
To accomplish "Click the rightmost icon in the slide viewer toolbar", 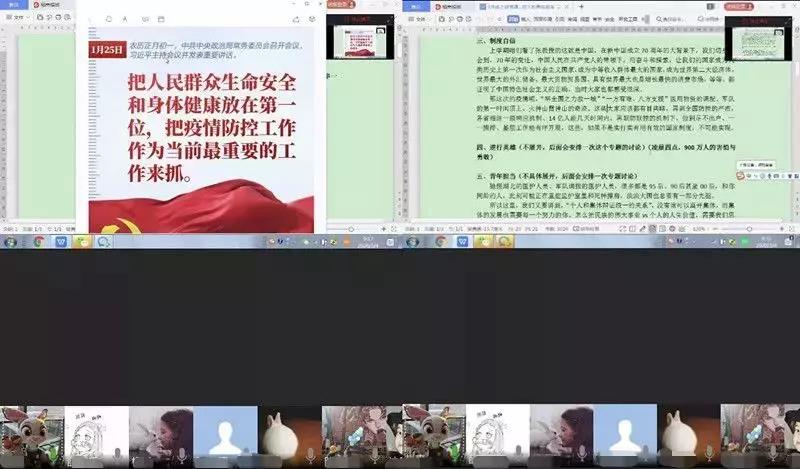I will [312, 19].
